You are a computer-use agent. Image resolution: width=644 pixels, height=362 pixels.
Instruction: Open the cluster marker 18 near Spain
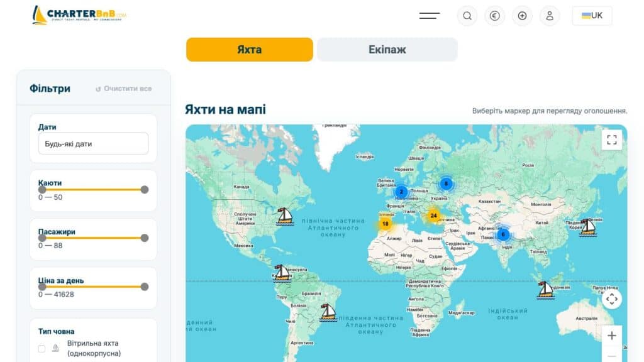(x=386, y=224)
